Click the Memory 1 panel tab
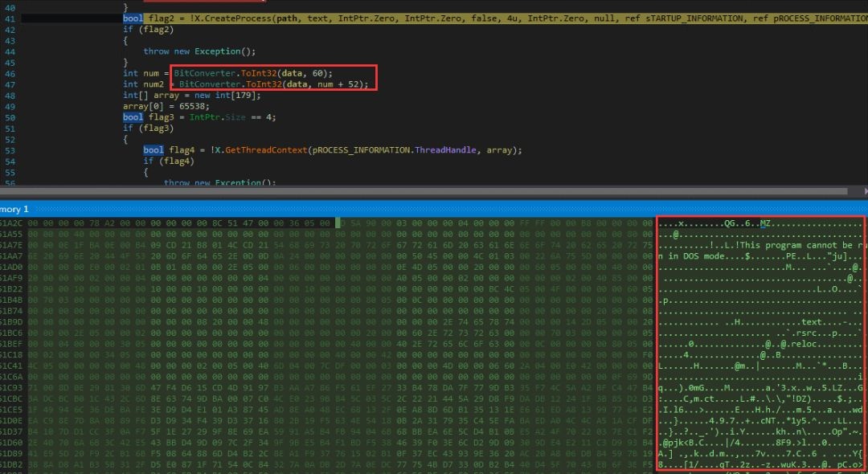This screenshot has height=474, width=868. 14,209
